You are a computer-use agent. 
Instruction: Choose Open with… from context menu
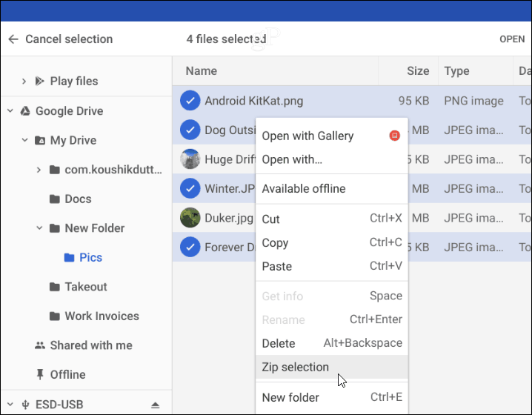(331, 159)
